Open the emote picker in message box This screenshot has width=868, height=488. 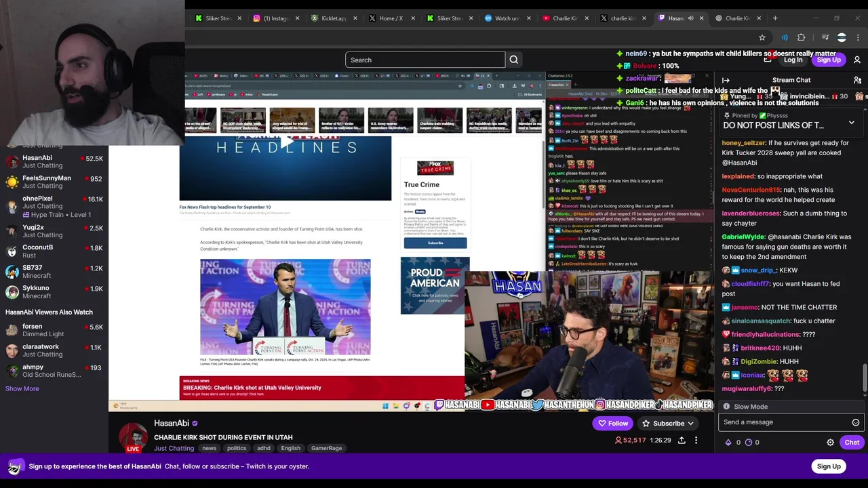coord(856,422)
